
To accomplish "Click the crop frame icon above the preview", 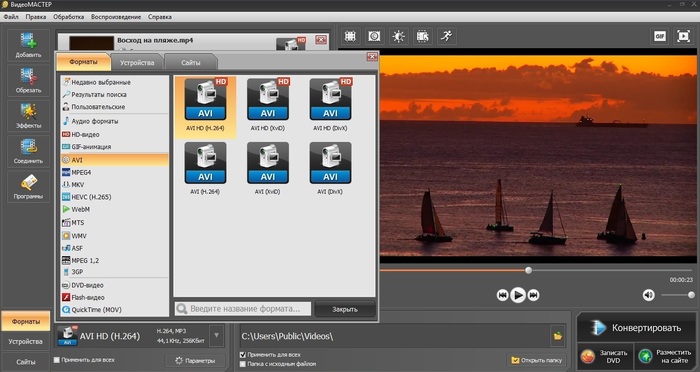I will pyautogui.click(x=350, y=36).
